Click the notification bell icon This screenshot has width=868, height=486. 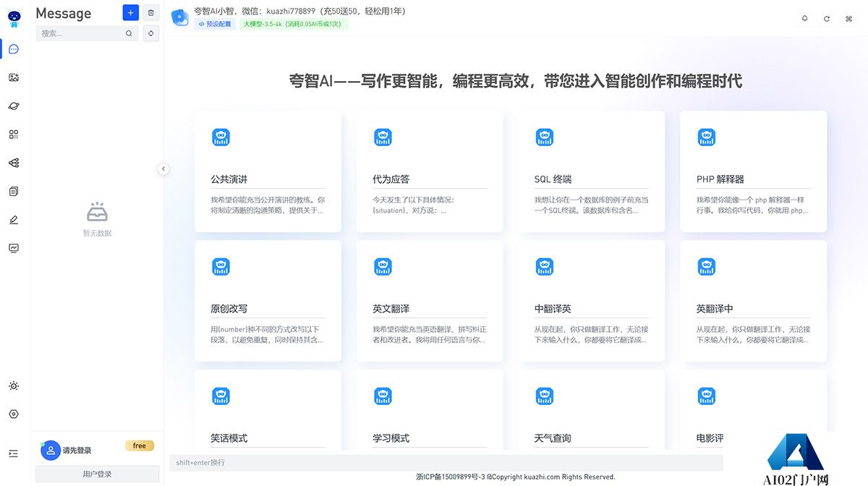804,19
